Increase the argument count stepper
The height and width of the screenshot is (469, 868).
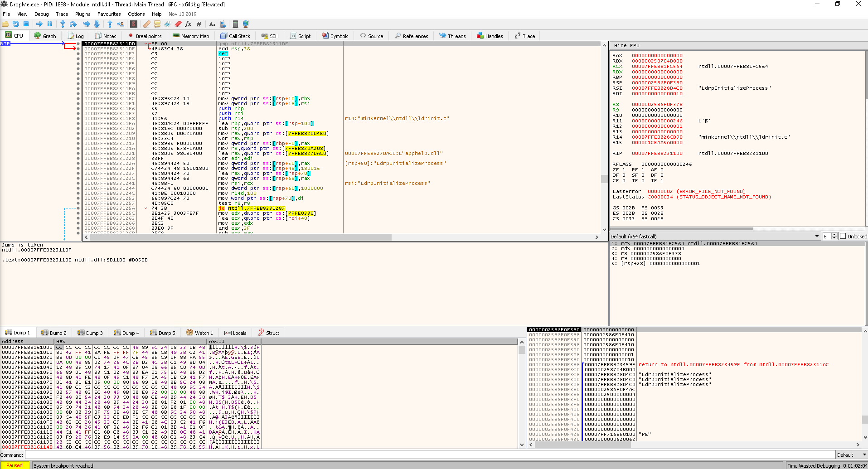834,235
